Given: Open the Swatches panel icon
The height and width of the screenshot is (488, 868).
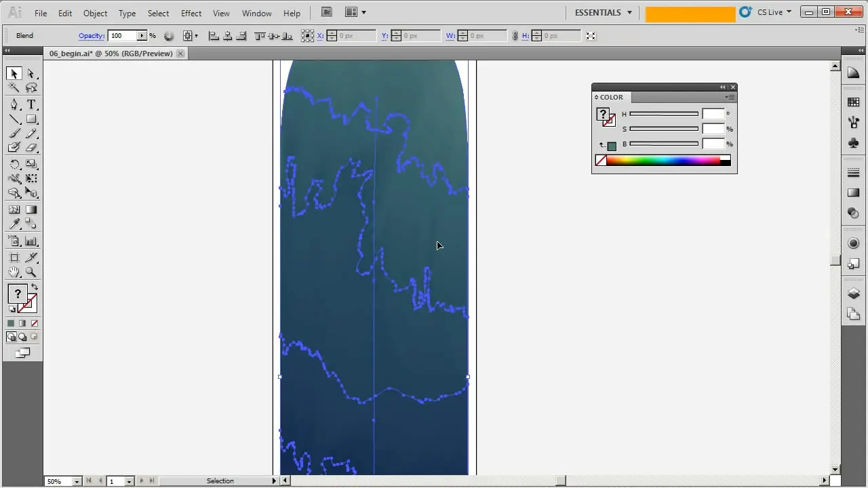Looking at the screenshot, I should [x=854, y=102].
